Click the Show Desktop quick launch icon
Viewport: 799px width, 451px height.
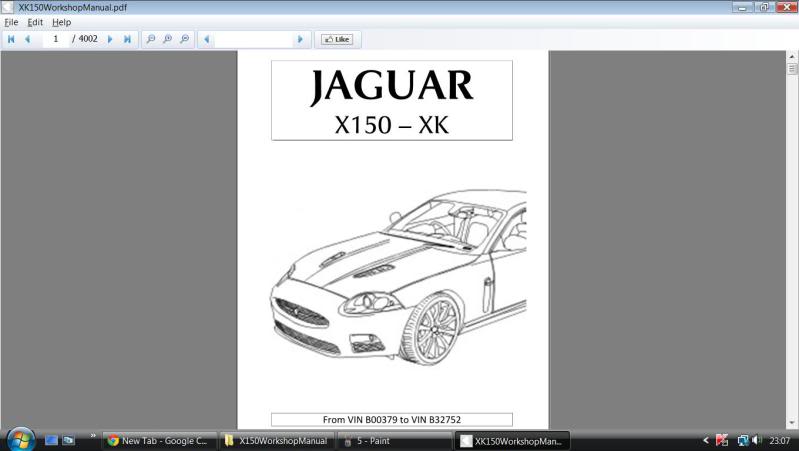point(51,440)
